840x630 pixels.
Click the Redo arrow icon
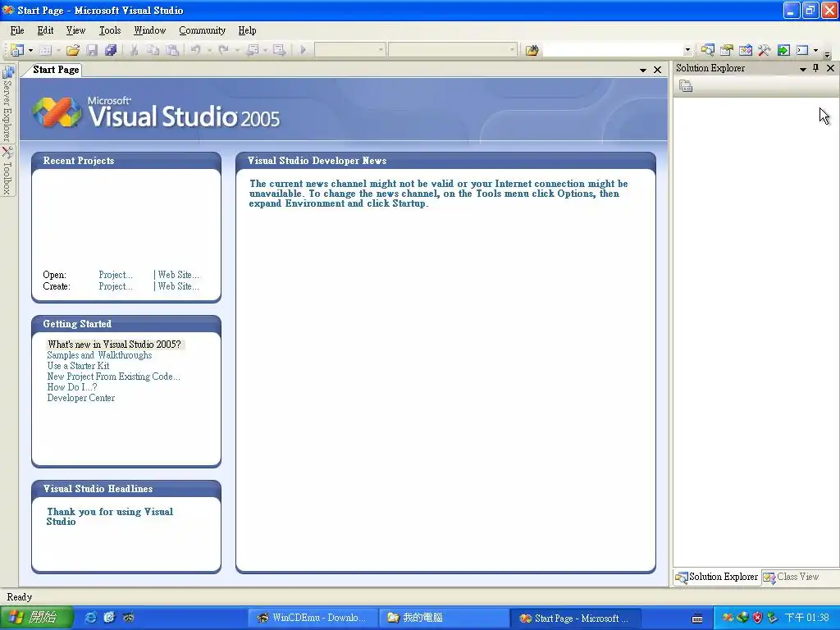tap(223, 50)
